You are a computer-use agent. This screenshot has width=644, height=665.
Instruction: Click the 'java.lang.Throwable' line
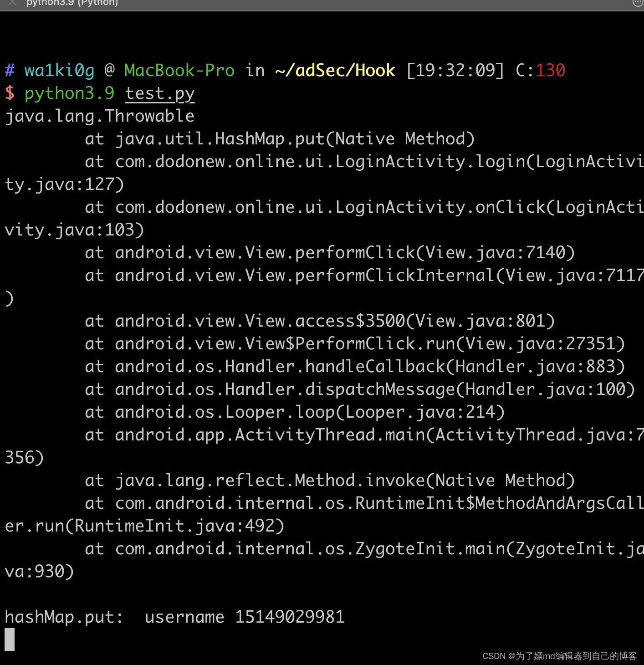[x=100, y=116]
